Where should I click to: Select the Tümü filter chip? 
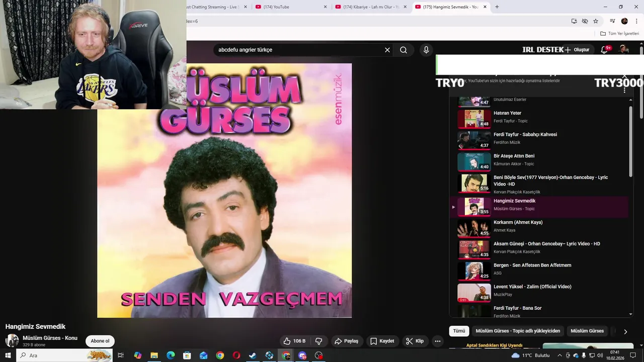(x=459, y=331)
